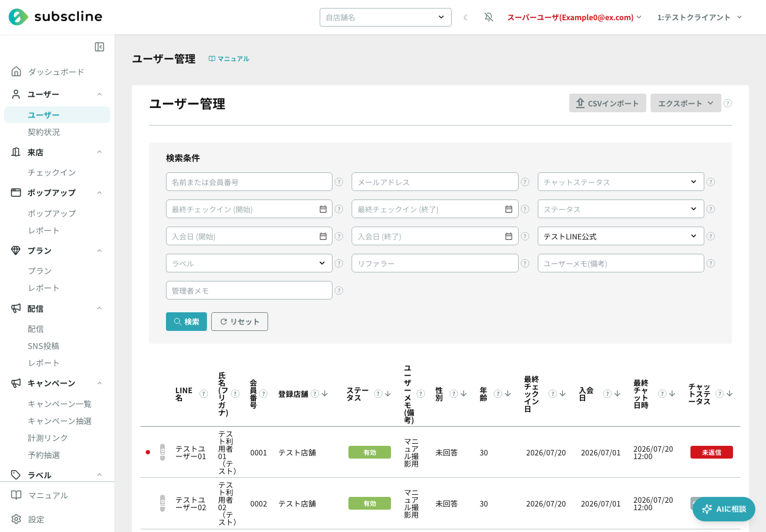The width and height of the screenshot is (766, 532).
Task: Open ダッシュボード in the sidebar
Action: pyautogui.click(x=57, y=72)
